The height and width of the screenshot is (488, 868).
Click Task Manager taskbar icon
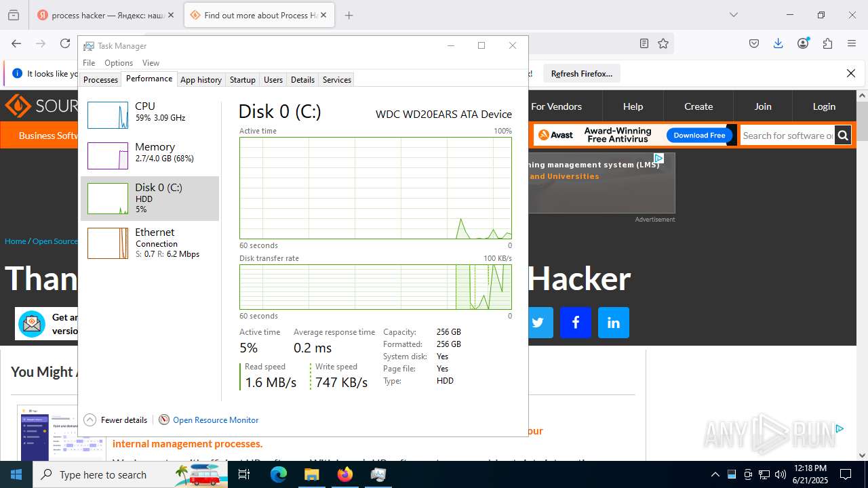click(x=378, y=474)
